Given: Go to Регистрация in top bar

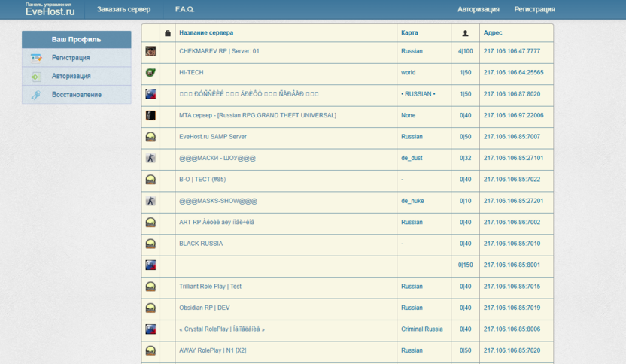Looking at the screenshot, I should pos(534,9).
